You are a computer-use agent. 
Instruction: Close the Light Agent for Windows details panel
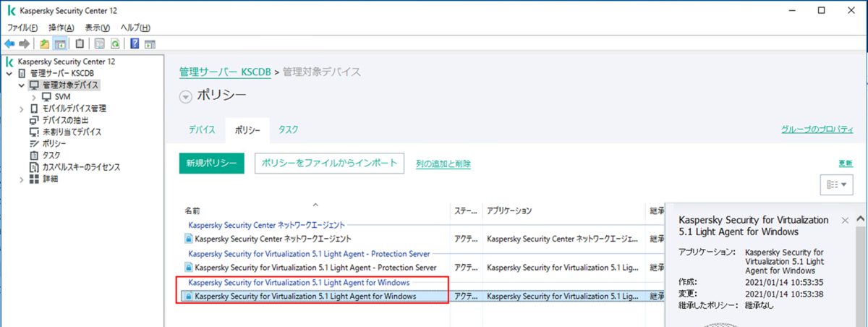(x=846, y=219)
